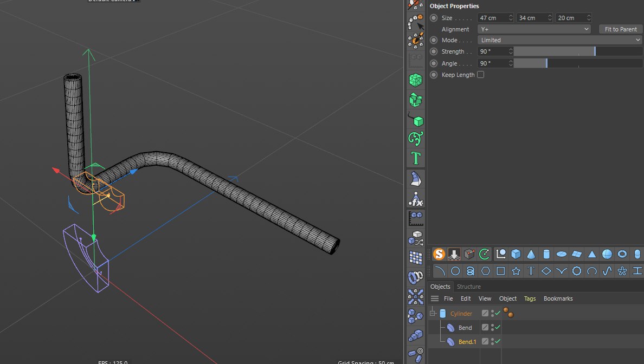Click the PolyFX fx icon in sidebar
644x364 pixels.
point(416,199)
